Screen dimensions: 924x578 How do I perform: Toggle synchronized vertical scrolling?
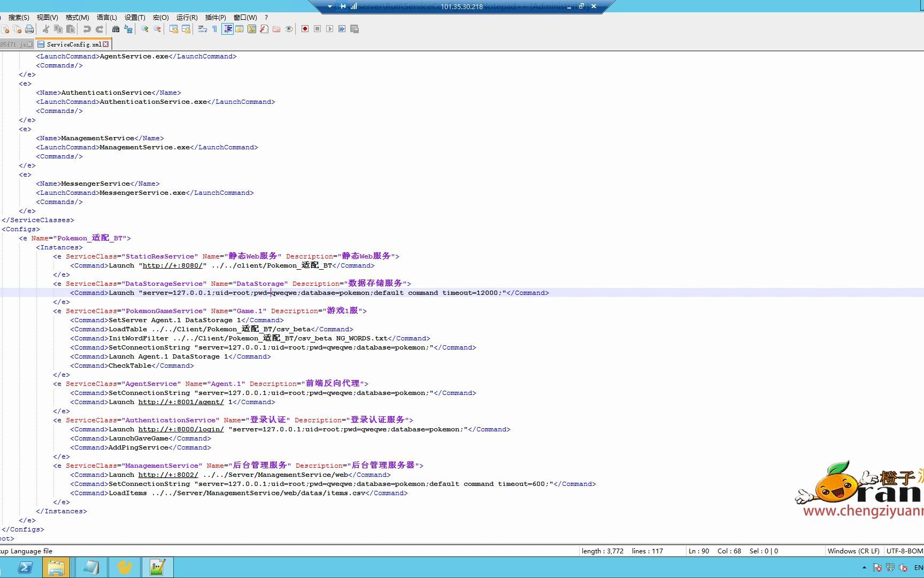173,29
